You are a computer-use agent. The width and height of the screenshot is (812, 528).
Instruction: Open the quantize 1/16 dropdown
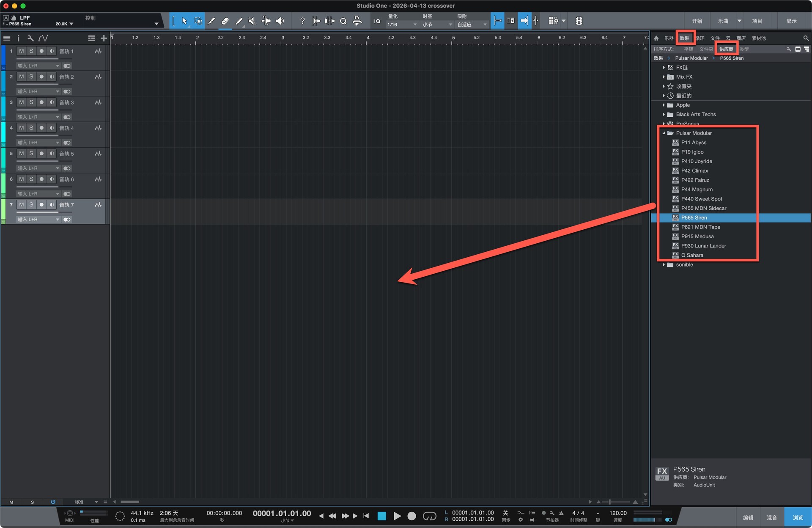[402, 25]
